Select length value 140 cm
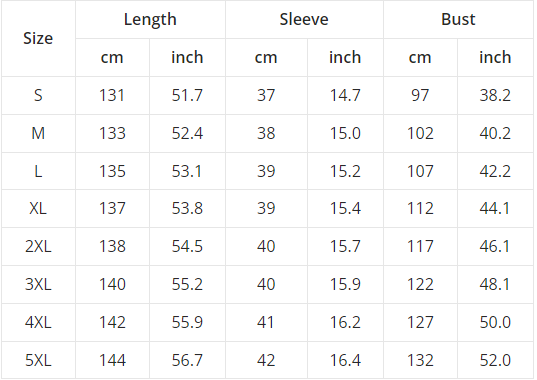Screen dimensions: 537x380 tap(112, 284)
